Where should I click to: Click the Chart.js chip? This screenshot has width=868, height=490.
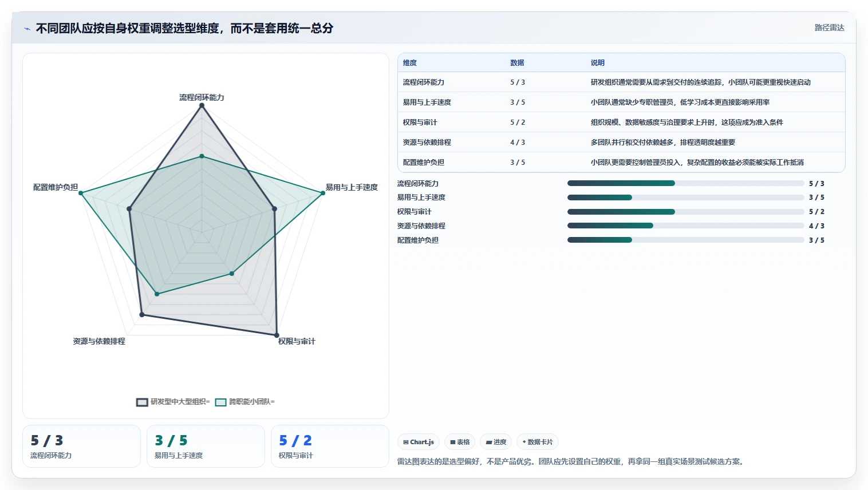[x=419, y=442]
